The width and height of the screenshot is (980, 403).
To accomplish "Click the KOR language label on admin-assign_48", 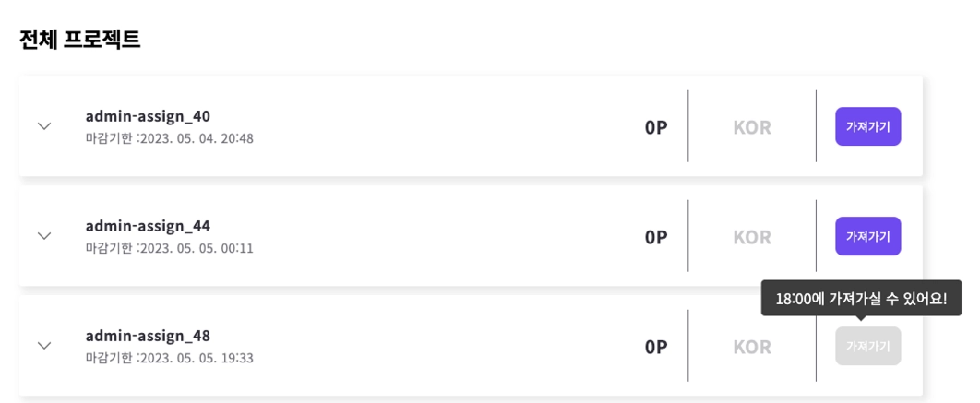I will 752,347.
